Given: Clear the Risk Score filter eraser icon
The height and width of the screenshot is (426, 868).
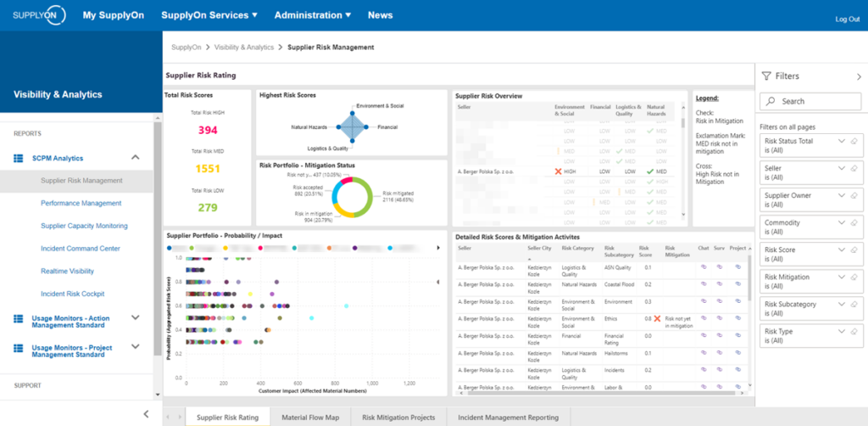Looking at the screenshot, I should tap(854, 249).
